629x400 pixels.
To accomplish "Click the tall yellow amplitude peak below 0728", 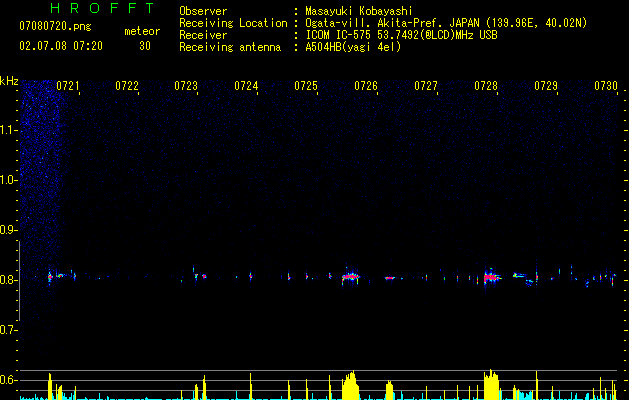I will point(491,384).
